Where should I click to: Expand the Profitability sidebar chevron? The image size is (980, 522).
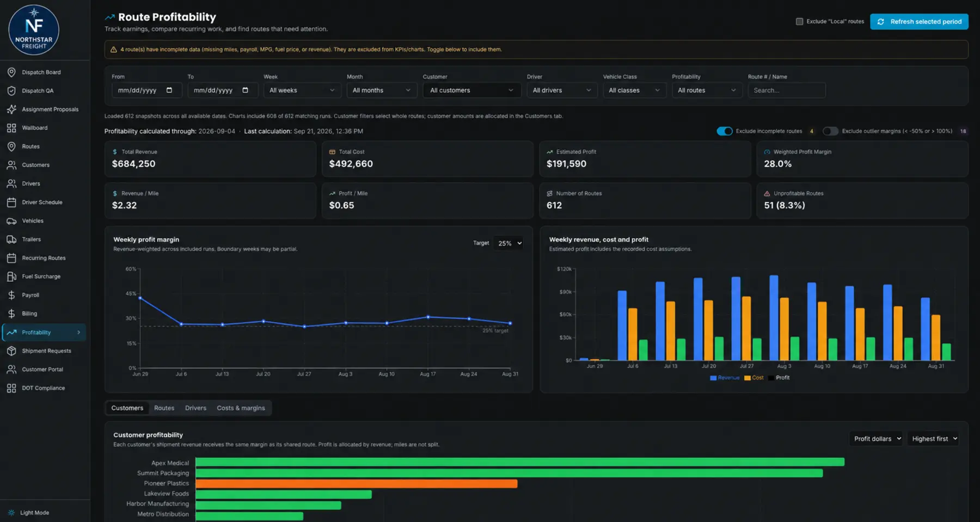pyautogui.click(x=78, y=332)
